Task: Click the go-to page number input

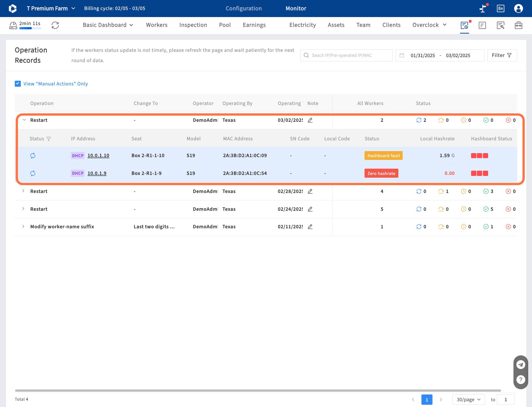Action: pos(506,399)
